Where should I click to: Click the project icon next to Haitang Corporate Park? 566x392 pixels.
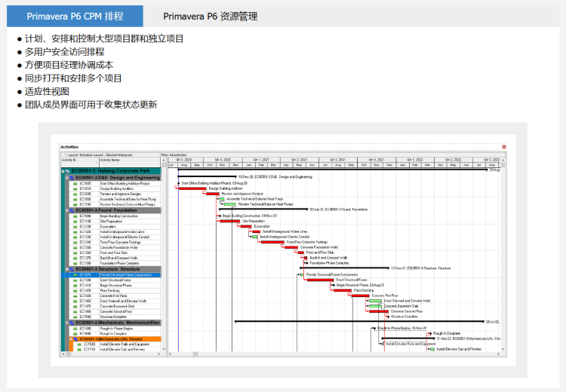[x=67, y=171]
